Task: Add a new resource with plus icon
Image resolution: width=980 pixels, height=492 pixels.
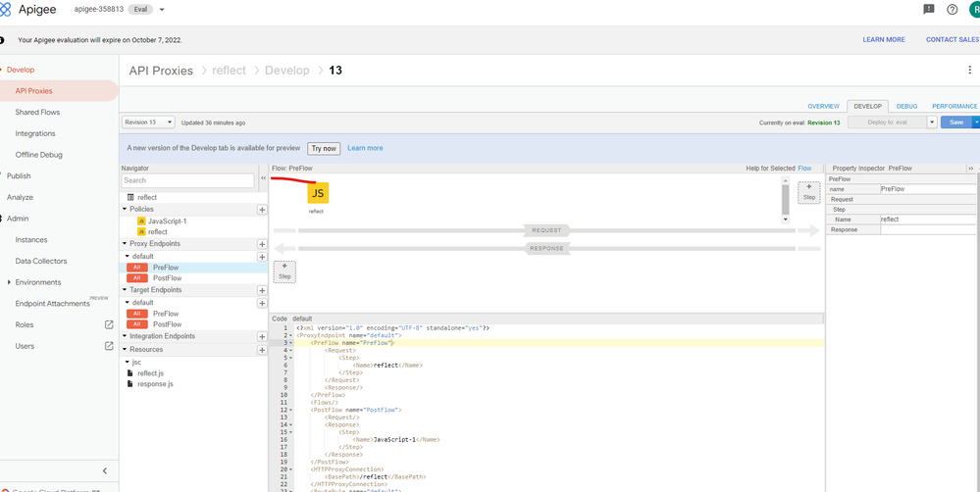Action: click(263, 350)
